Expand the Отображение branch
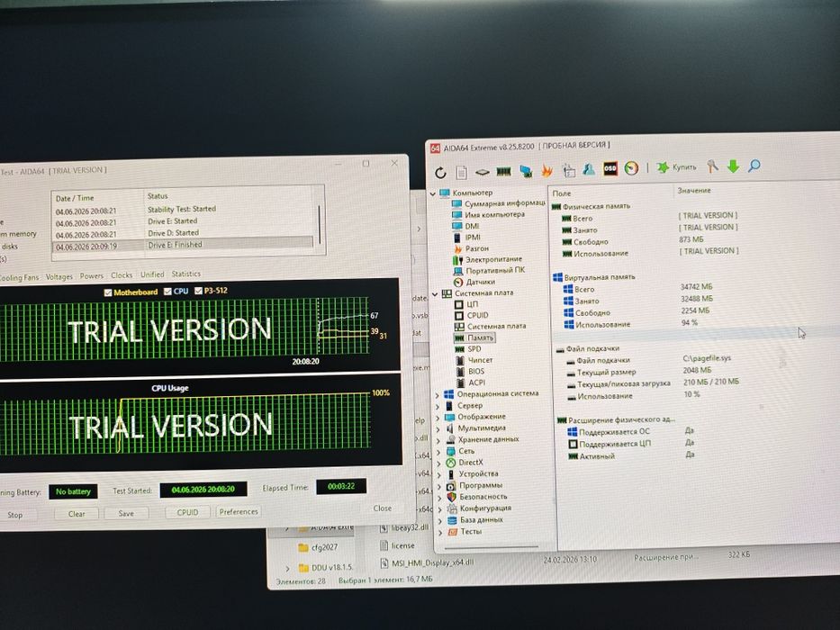 [438, 418]
